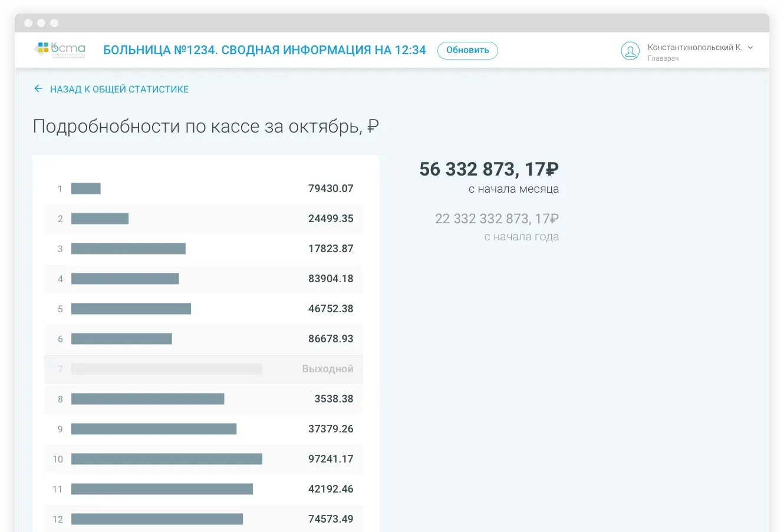Select the value 3538.38
The image size is (784, 532).
(334, 399)
